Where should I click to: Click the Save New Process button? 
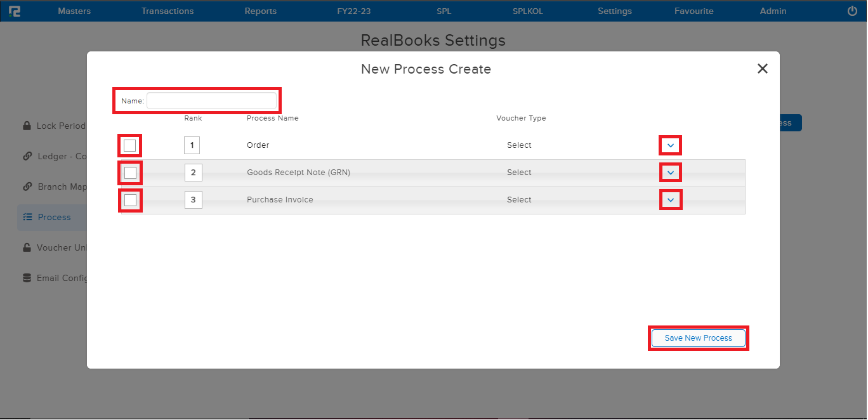tap(698, 338)
